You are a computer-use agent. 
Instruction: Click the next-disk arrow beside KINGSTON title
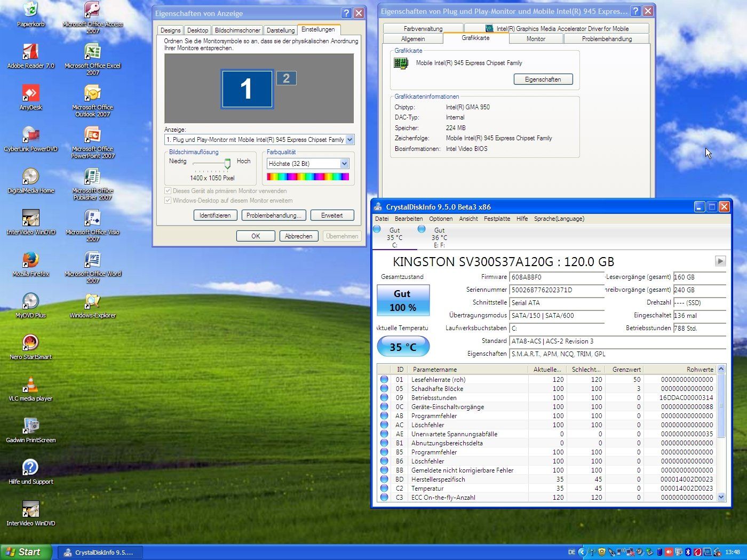click(x=720, y=261)
